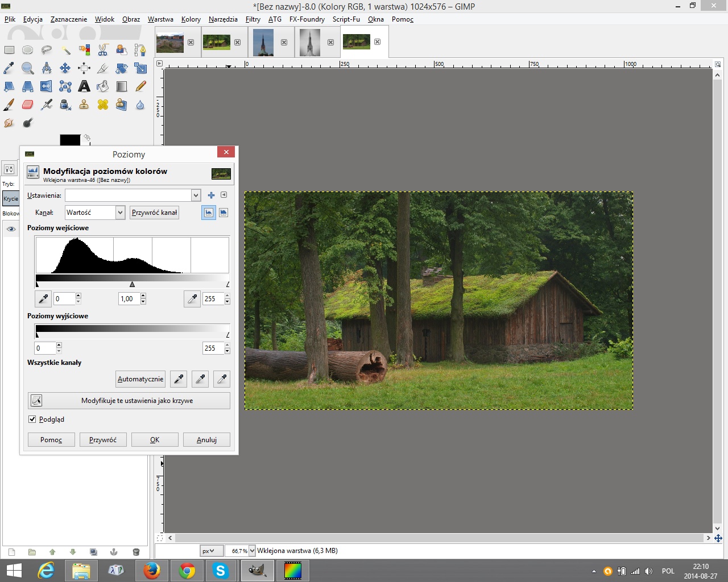728x582 pixels.
Task: Open the Kolory menu
Action: [x=191, y=19]
